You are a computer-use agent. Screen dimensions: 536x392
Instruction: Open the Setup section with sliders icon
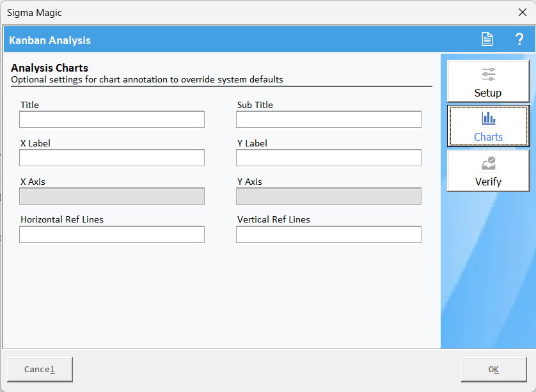(488, 75)
